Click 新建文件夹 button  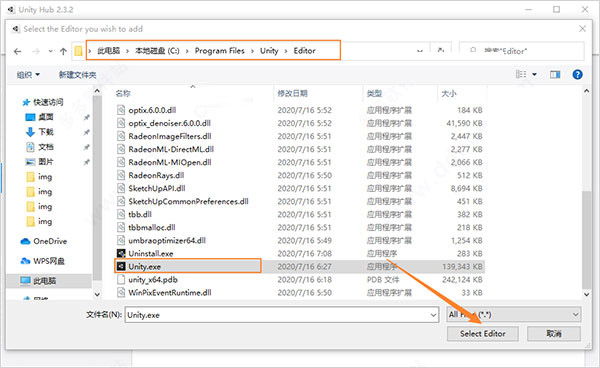pyautogui.click(x=77, y=75)
